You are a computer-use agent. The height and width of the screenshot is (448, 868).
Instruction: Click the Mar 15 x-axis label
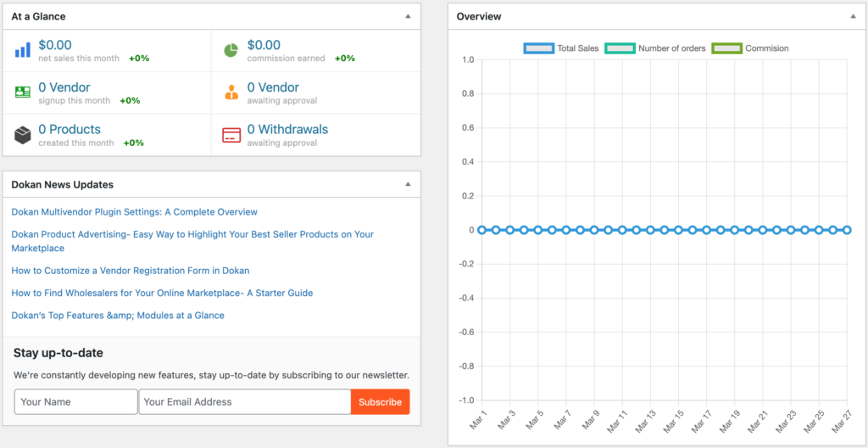(672, 421)
